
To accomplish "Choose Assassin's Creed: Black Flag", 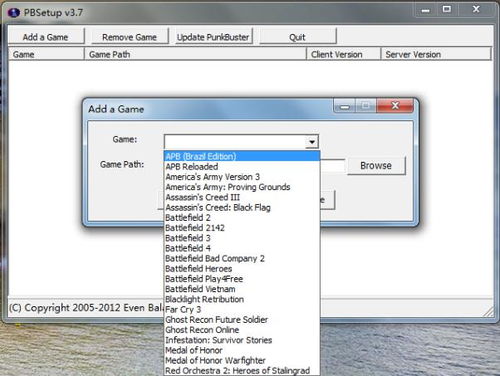I will 242,207.
